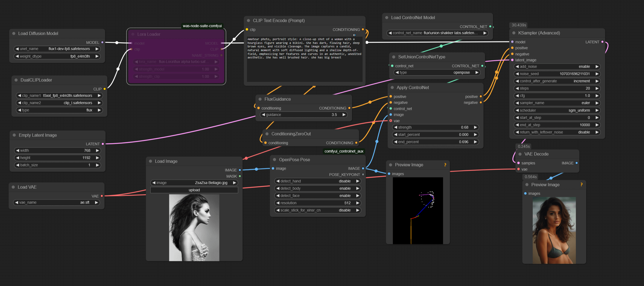Click the MODEL output socket of Load Diffusion Model
Viewport: 644px width, 286px height.
[x=102, y=43]
